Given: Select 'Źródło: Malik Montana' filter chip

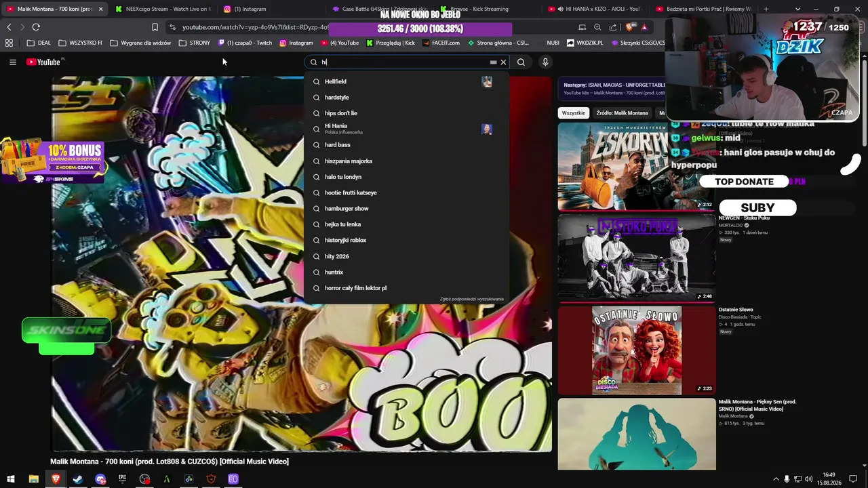Looking at the screenshot, I should pyautogui.click(x=623, y=113).
